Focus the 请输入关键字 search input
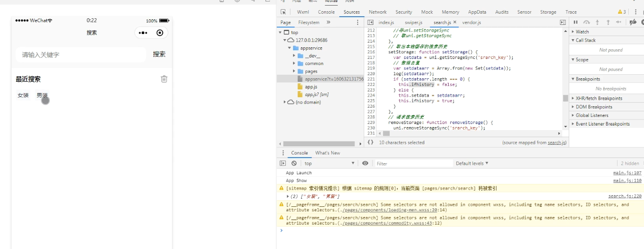 (x=80, y=55)
